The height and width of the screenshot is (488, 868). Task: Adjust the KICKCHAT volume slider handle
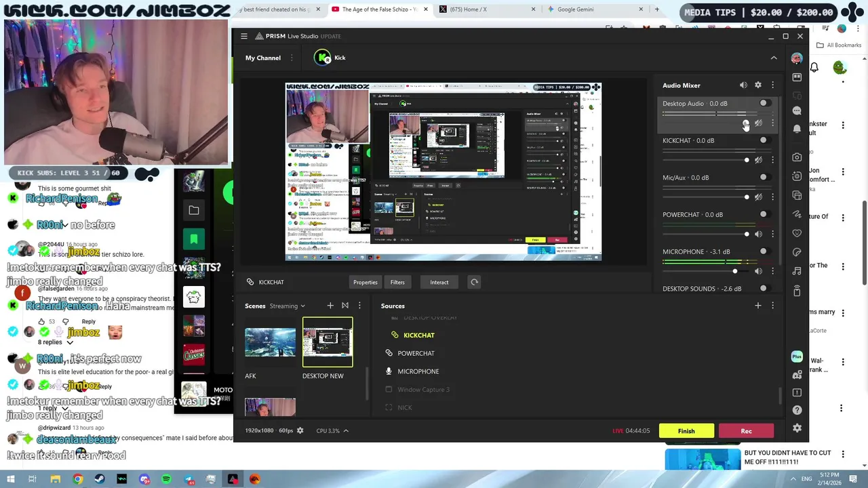(747, 160)
